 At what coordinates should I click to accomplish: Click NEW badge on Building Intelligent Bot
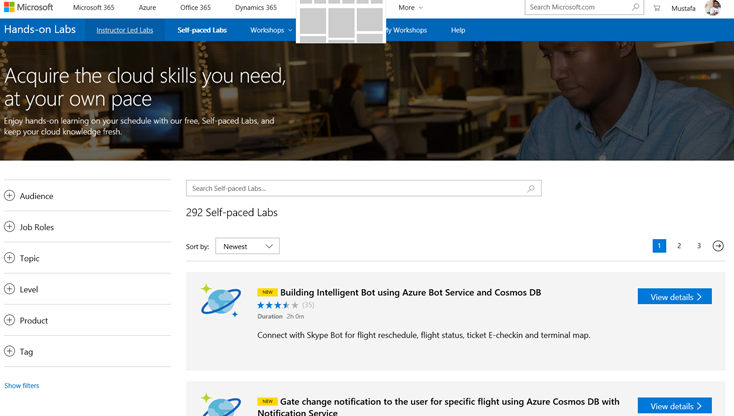coord(267,292)
